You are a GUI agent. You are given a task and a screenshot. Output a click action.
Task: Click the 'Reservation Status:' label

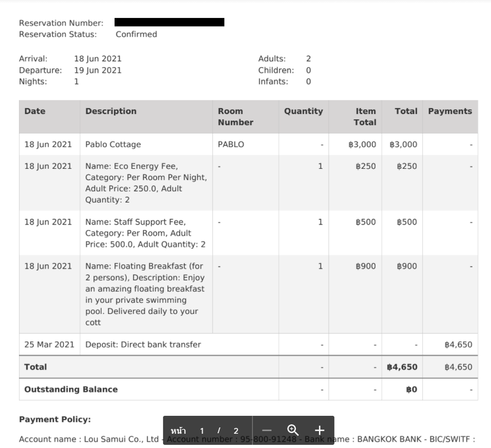tap(58, 34)
